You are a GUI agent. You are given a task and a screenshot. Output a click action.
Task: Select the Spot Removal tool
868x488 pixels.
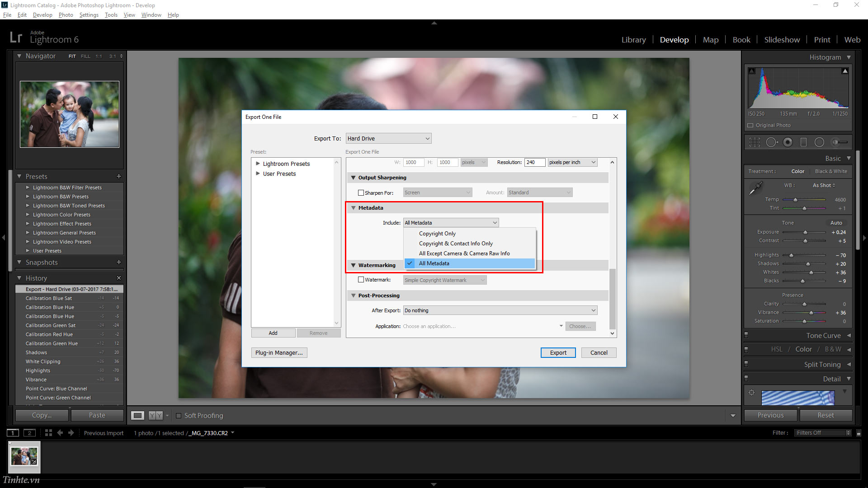pyautogui.click(x=772, y=142)
